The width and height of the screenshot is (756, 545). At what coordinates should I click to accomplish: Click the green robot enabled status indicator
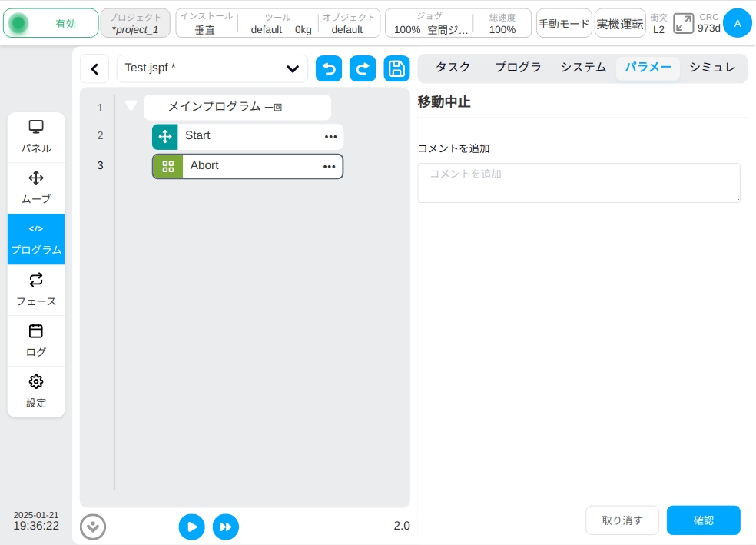[x=51, y=23]
